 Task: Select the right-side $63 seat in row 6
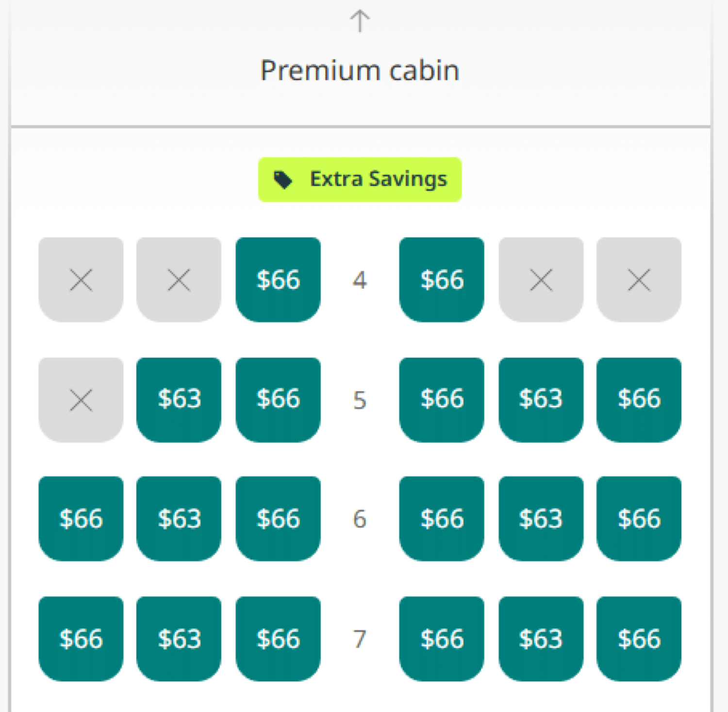coord(541,518)
